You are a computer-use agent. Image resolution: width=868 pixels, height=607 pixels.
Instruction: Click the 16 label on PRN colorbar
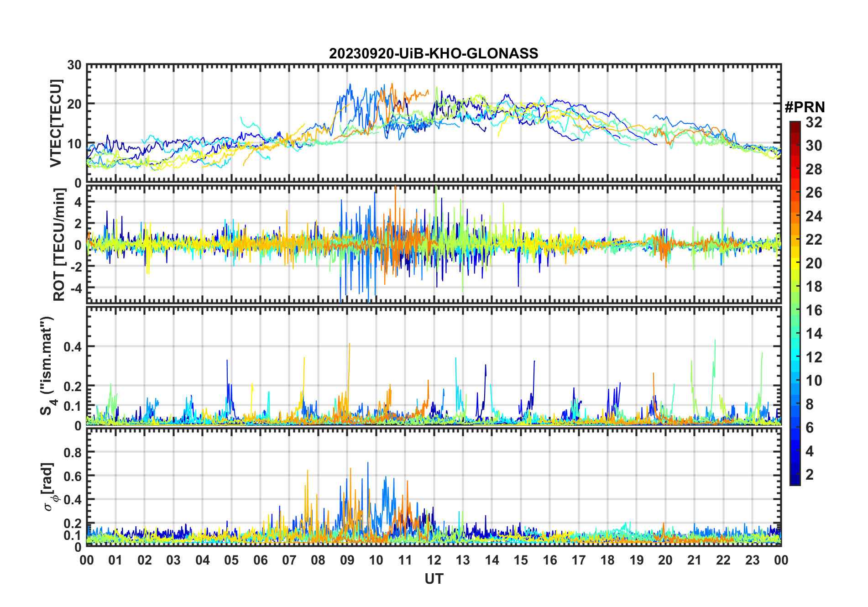[x=814, y=310]
